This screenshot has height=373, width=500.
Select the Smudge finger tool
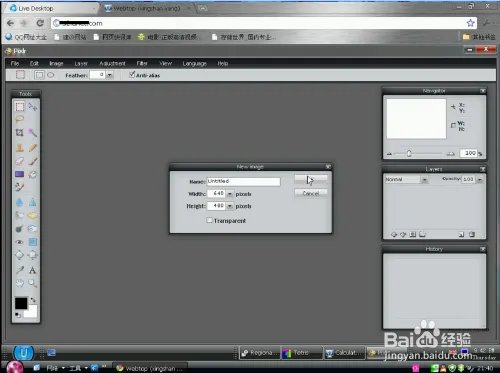pos(20,215)
